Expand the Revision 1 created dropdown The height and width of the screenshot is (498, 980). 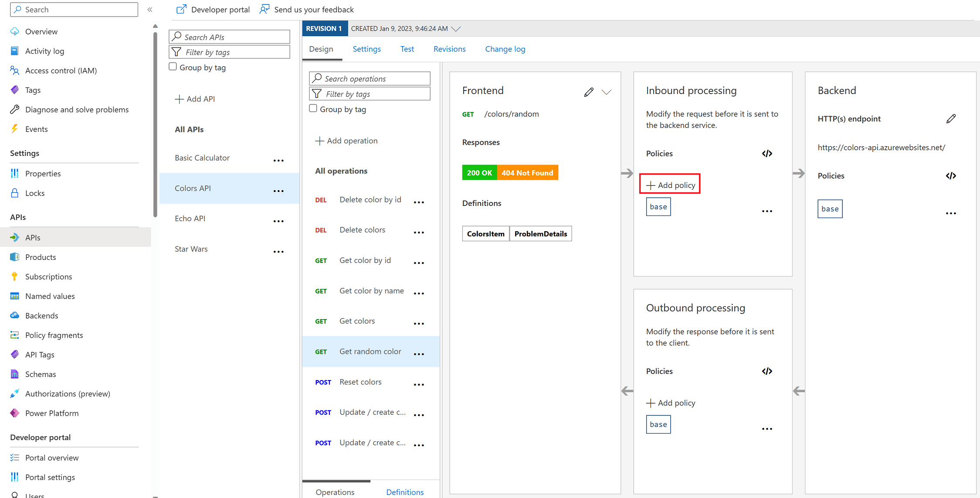coord(456,29)
